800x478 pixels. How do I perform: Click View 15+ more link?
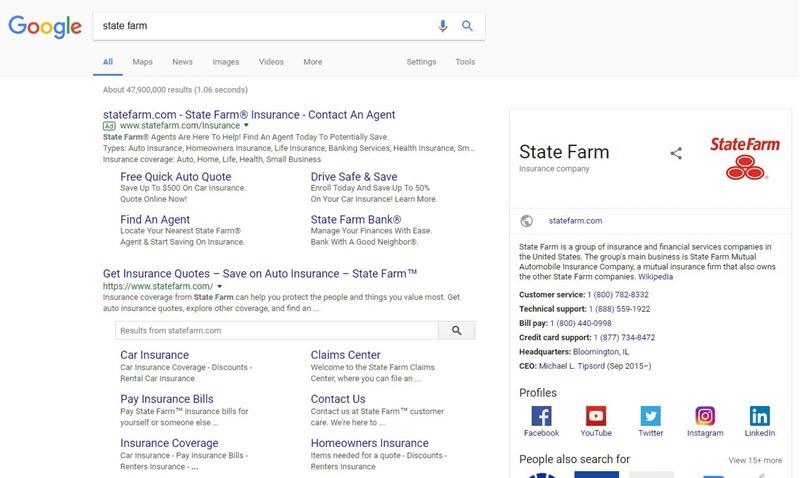(755, 460)
